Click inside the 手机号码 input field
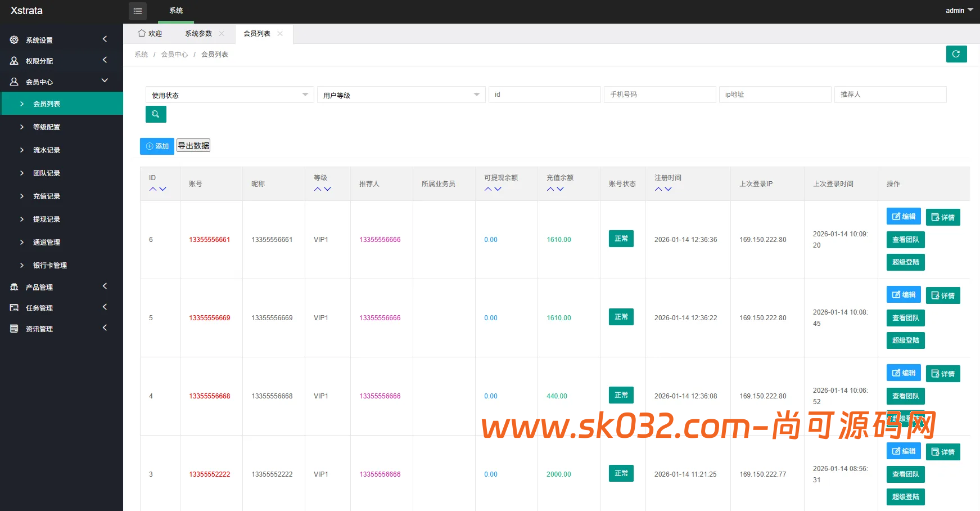The image size is (980, 511). pos(659,94)
